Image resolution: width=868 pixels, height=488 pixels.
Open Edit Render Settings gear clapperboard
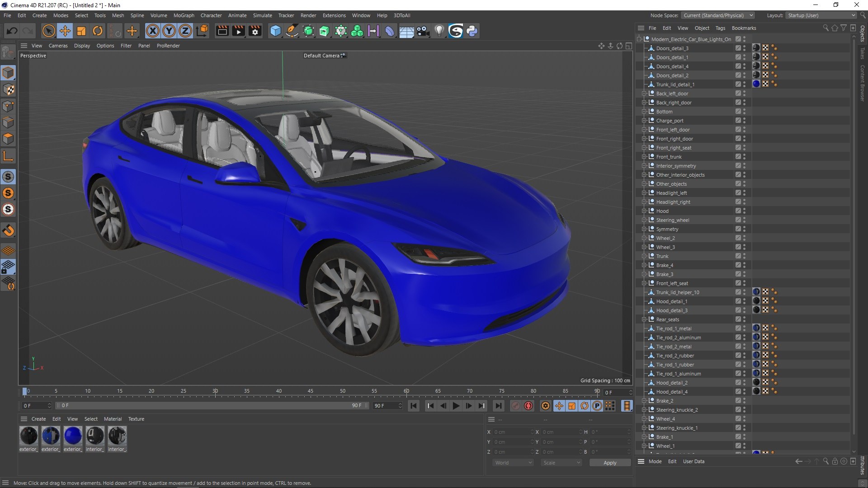tap(255, 31)
